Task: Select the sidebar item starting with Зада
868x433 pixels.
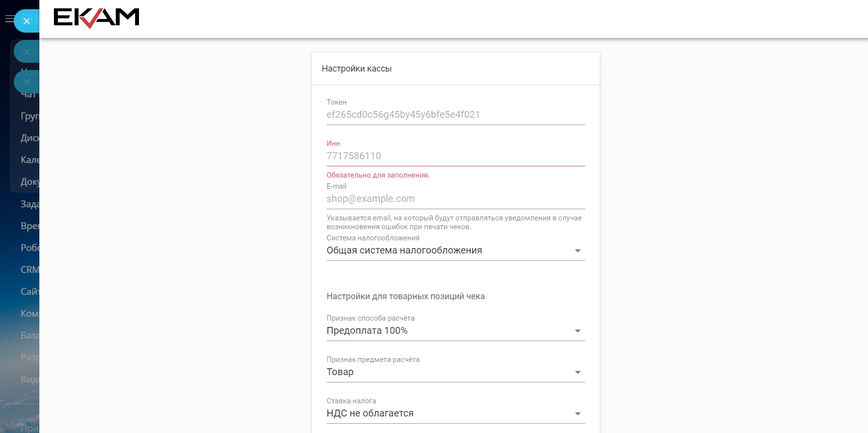Action: point(29,204)
